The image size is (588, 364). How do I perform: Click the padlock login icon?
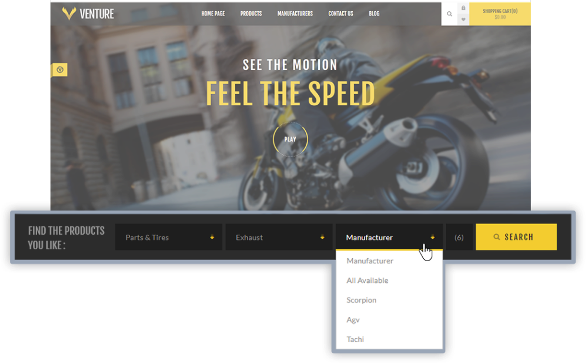(x=463, y=8)
